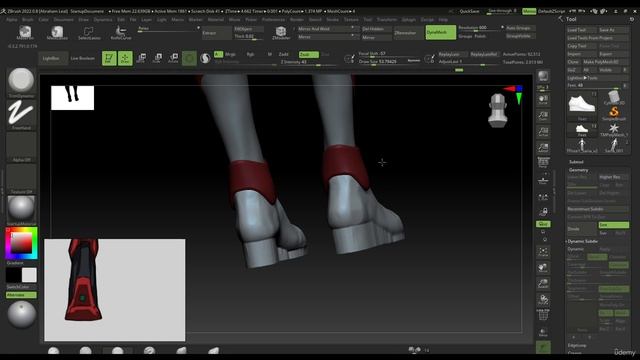Open the Document menu

(64, 20)
